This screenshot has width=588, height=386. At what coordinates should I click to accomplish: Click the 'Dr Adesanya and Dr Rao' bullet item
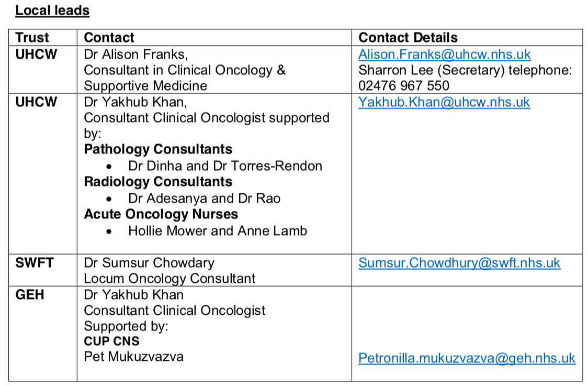click(204, 198)
